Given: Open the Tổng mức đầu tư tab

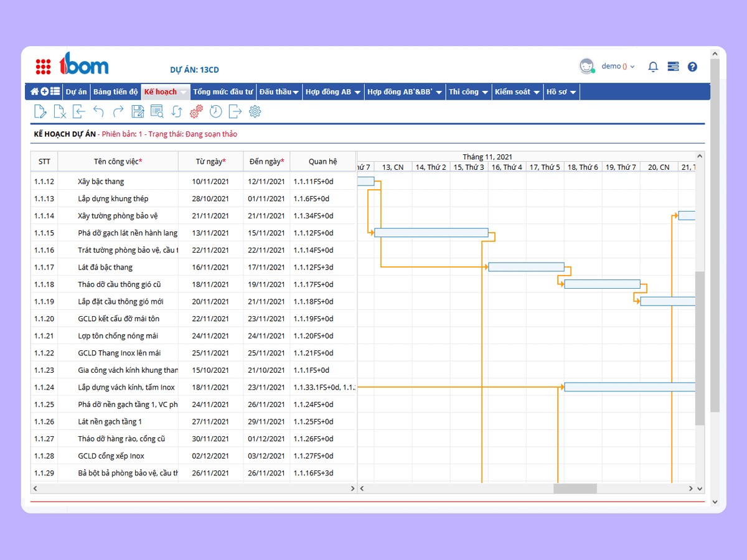Looking at the screenshot, I should pyautogui.click(x=223, y=91).
